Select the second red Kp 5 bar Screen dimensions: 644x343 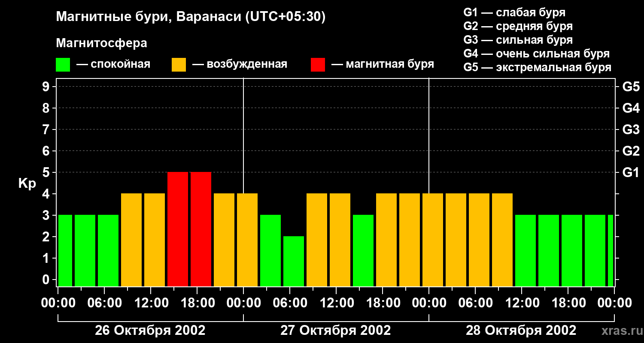click(201, 229)
